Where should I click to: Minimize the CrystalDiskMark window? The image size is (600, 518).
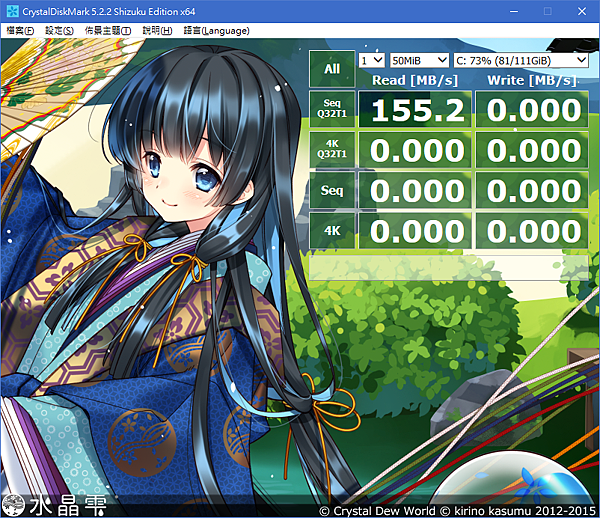pyautogui.click(x=514, y=11)
